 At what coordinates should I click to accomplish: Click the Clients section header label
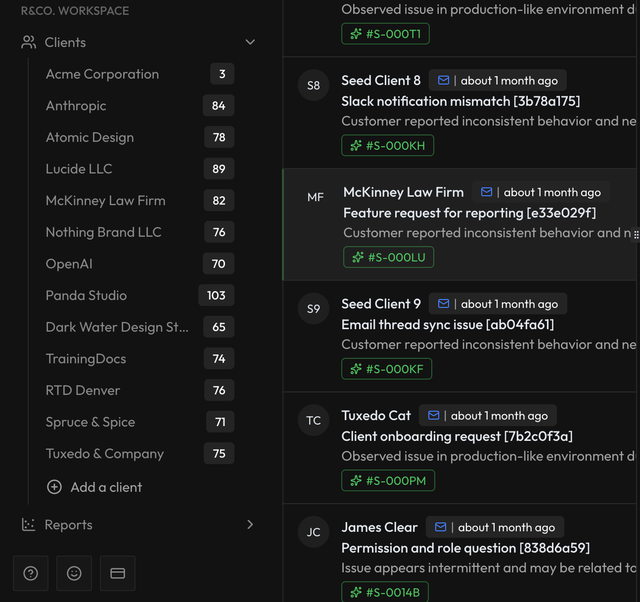[65, 42]
